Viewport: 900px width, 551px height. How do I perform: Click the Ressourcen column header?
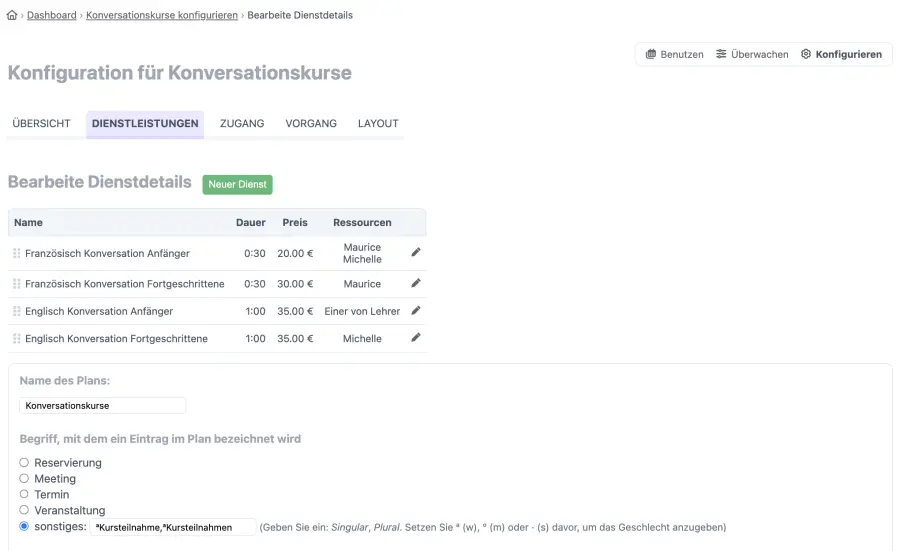tap(362, 222)
